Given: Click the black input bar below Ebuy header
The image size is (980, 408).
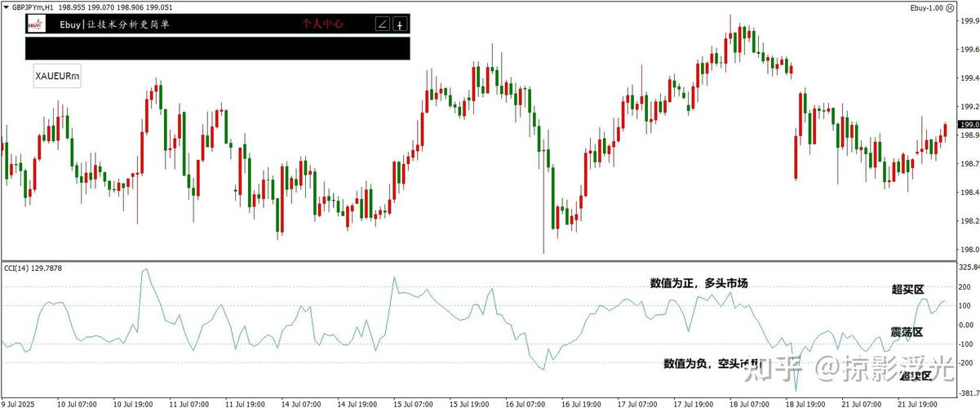Looking at the screenshot, I should point(217,48).
